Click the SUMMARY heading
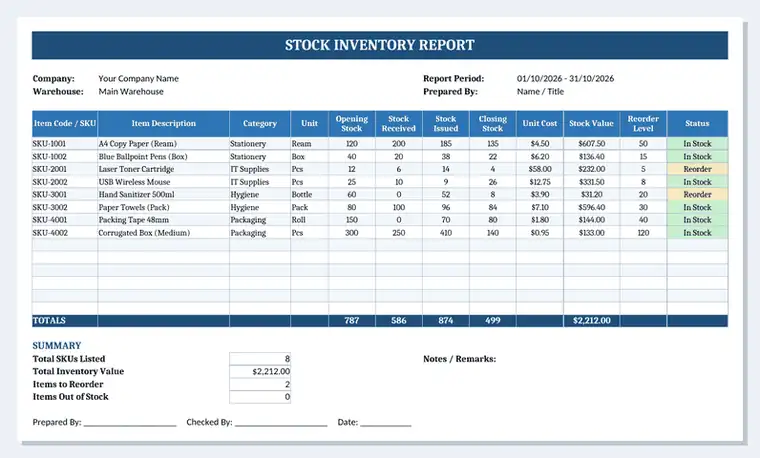The height and width of the screenshot is (458, 760). pos(57,346)
